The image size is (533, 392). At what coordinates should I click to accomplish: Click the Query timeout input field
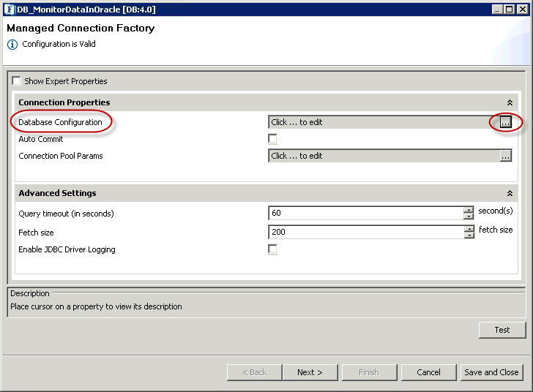[366, 214]
